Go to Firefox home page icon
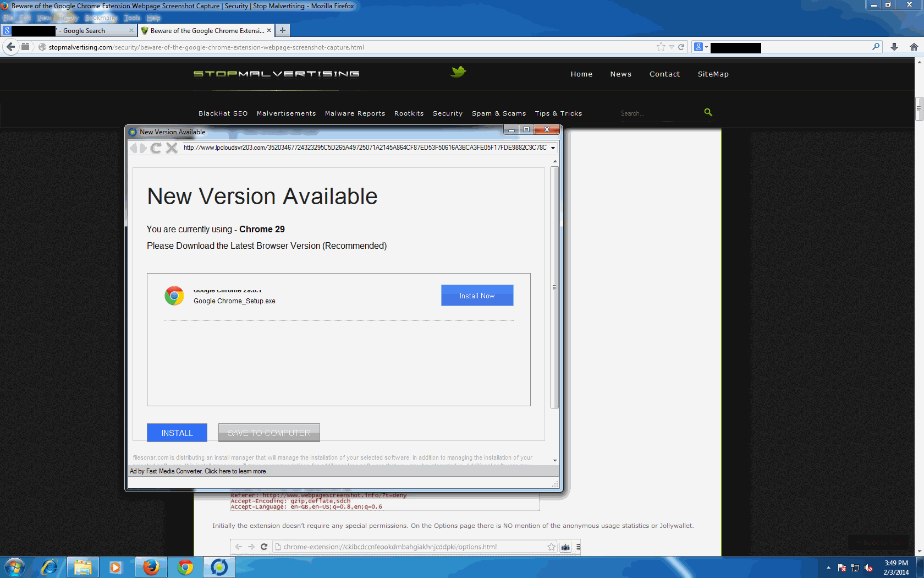This screenshot has width=924, height=578. tap(914, 47)
